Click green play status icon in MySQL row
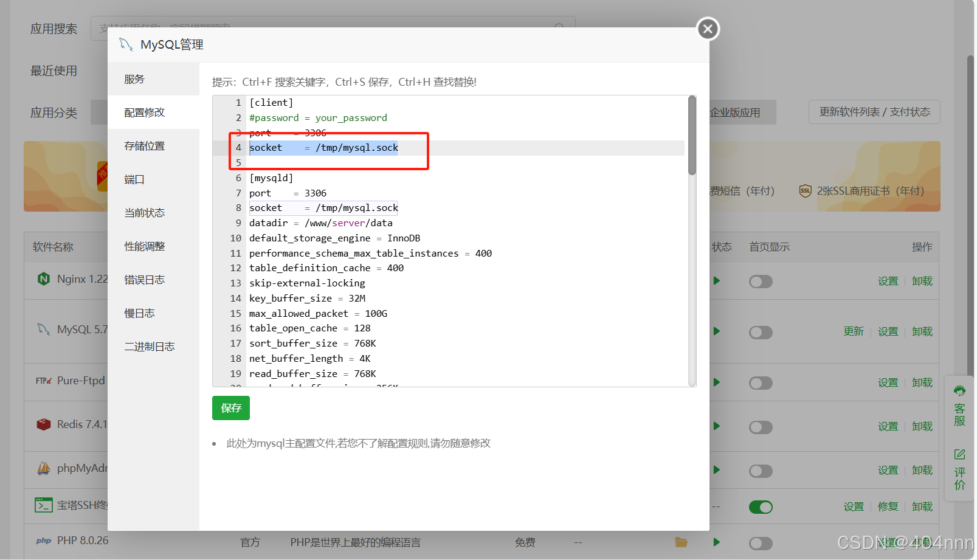977x560 pixels. coord(717,331)
